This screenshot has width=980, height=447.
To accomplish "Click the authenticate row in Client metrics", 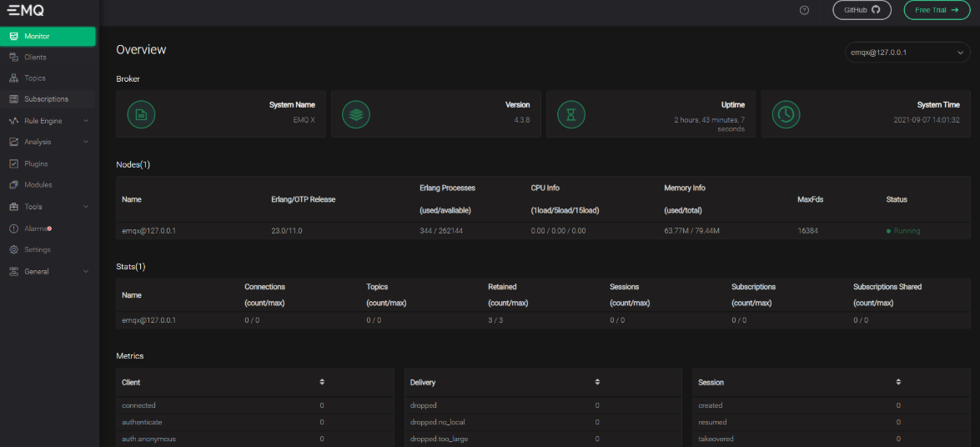I will tap(255, 422).
